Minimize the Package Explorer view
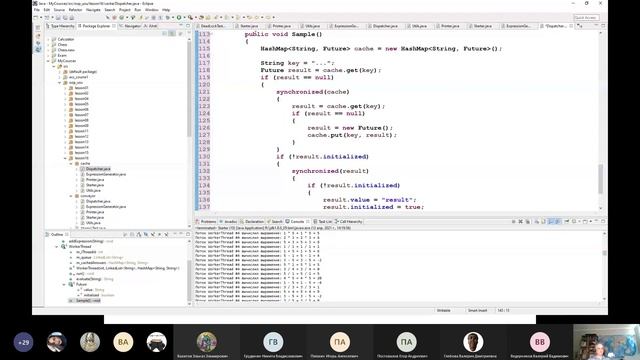Image resolution: width=640 pixels, height=360 pixels. click(x=181, y=26)
